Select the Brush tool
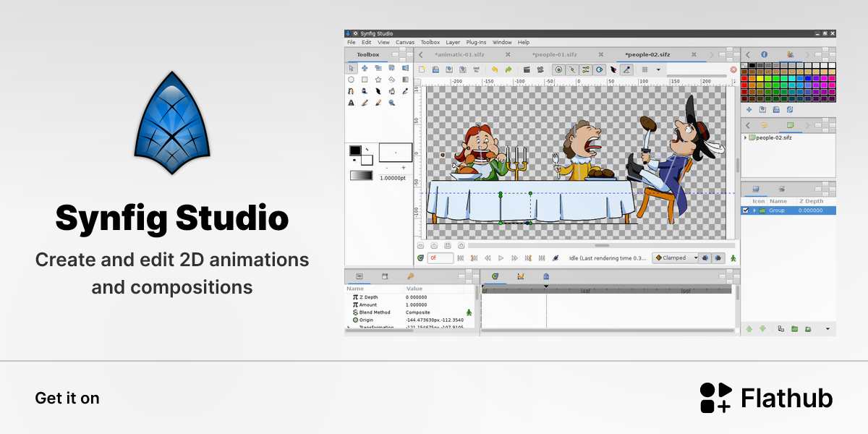This screenshot has height=434, width=868. (x=378, y=103)
